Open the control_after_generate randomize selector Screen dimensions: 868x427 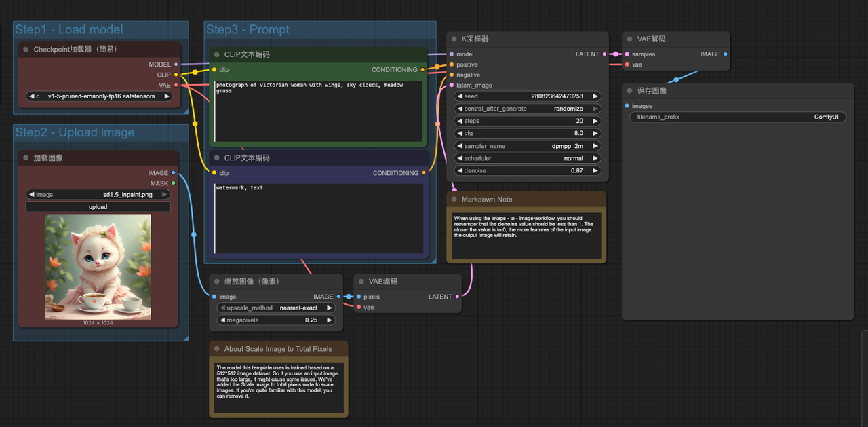click(x=528, y=109)
